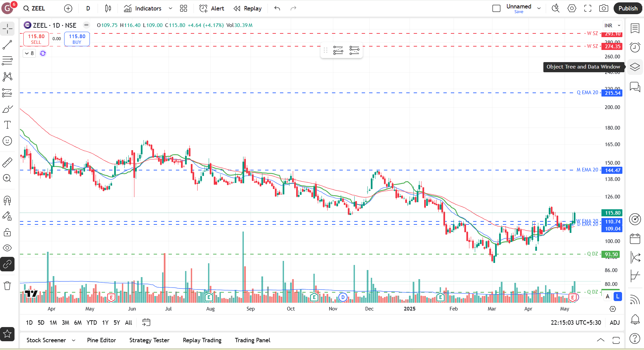This screenshot has height=350, width=644.
Task: Set time range to 5D
Action: tap(41, 323)
